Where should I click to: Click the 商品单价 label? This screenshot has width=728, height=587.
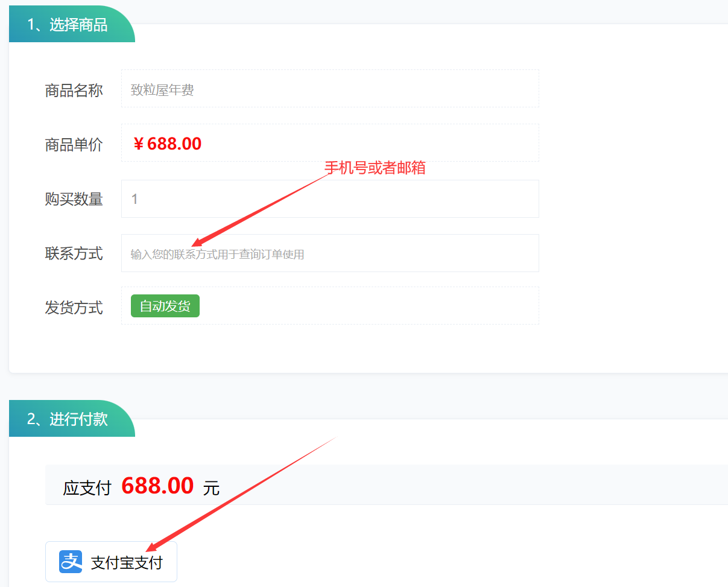tap(74, 145)
